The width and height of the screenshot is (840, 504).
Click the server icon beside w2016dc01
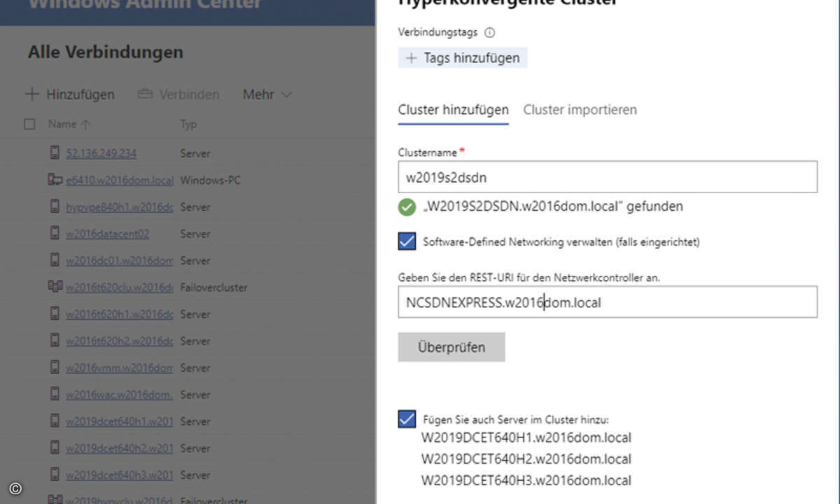(55, 260)
